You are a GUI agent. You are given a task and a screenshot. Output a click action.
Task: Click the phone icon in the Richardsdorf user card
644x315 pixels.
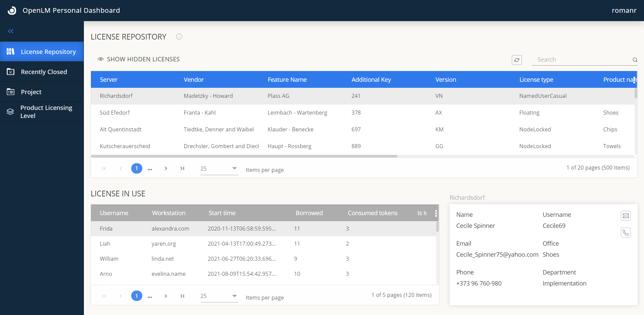[626, 233]
